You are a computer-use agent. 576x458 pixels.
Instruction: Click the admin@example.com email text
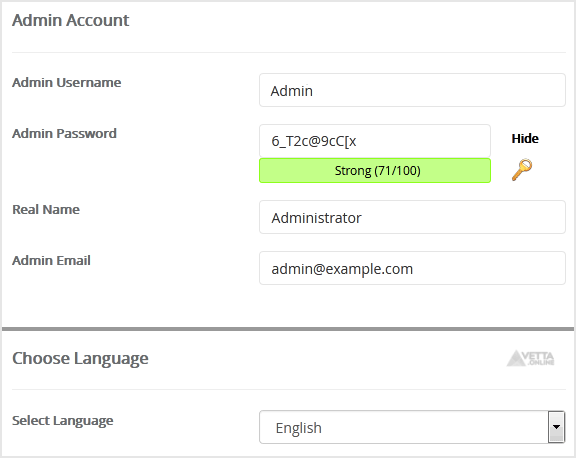[x=342, y=269]
